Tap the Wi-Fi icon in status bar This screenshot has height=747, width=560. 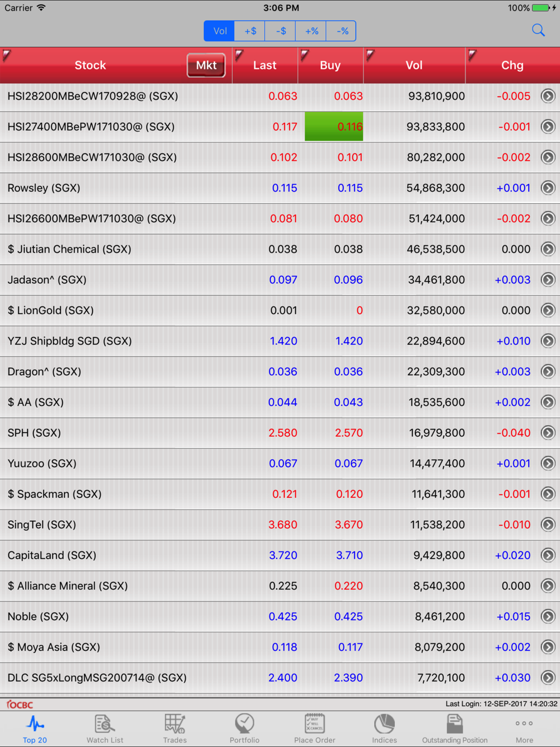[x=41, y=8]
